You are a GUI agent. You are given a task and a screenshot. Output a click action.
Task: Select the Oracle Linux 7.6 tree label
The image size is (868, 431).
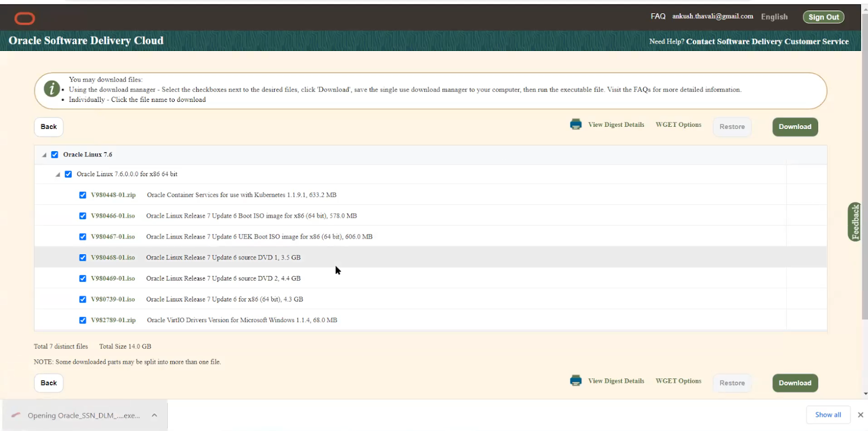coord(87,155)
